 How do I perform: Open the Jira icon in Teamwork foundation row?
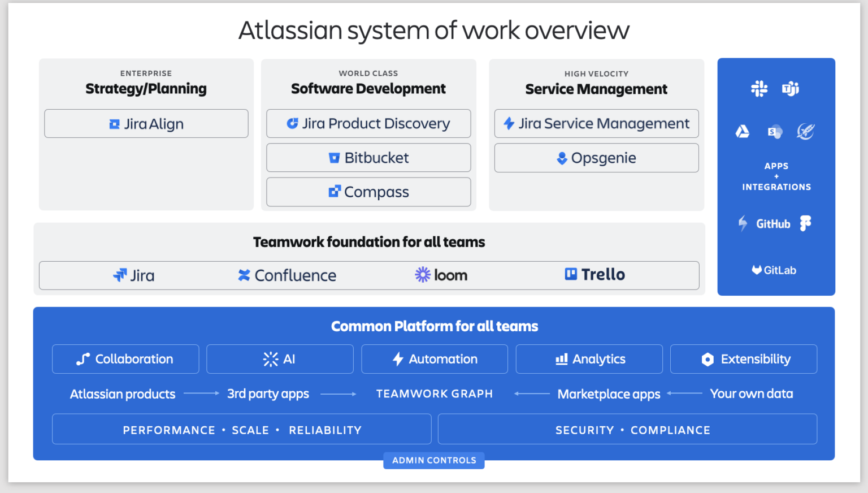(119, 275)
